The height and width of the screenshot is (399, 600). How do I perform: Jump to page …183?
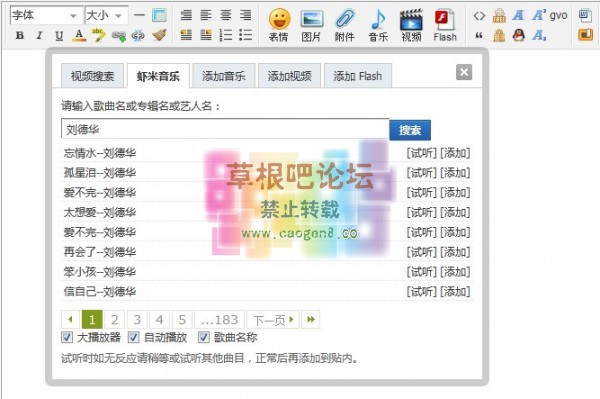click(219, 319)
